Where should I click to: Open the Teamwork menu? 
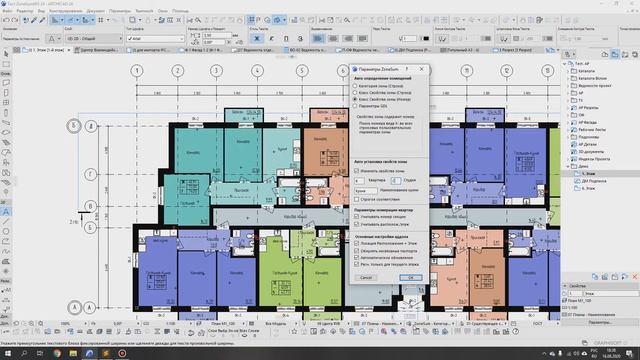[x=144, y=11]
